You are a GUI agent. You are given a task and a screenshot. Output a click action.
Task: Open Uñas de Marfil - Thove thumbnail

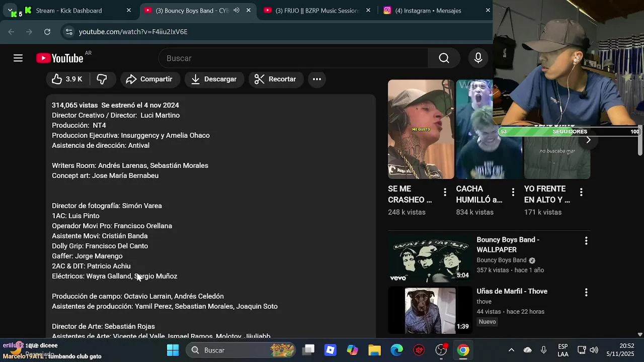(x=430, y=310)
